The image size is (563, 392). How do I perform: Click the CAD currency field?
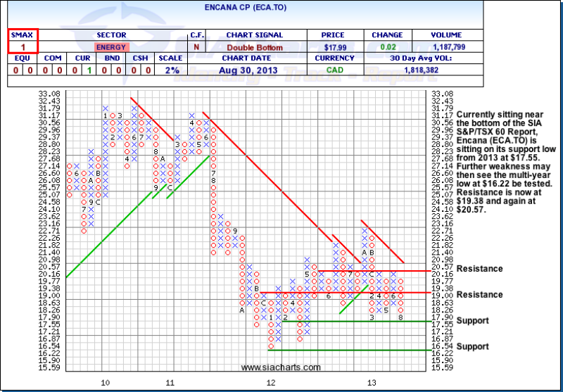coord(334,71)
